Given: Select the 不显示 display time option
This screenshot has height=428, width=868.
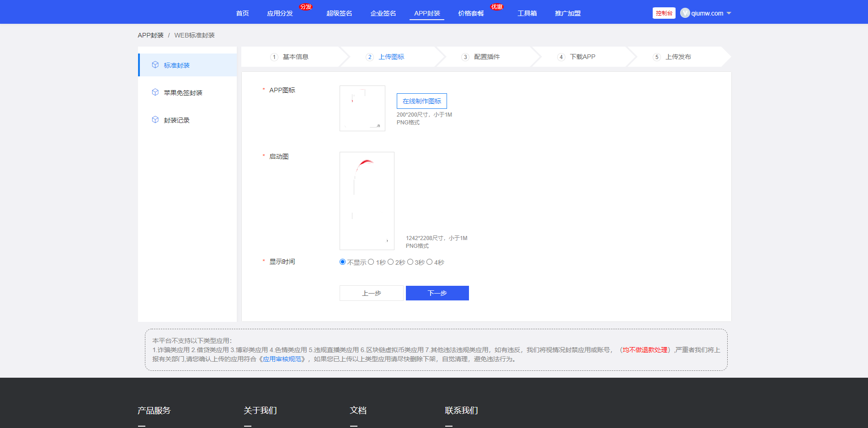Looking at the screenshot, I should [343, 262].
